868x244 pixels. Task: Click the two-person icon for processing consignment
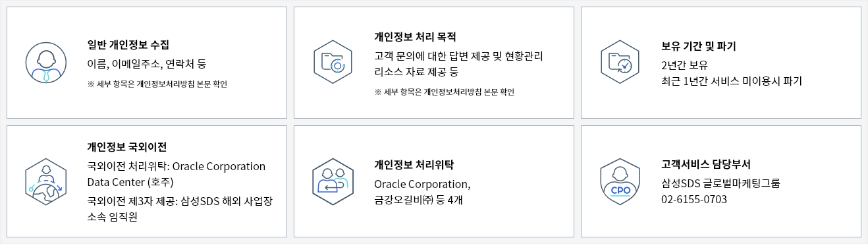pos(333,181)
